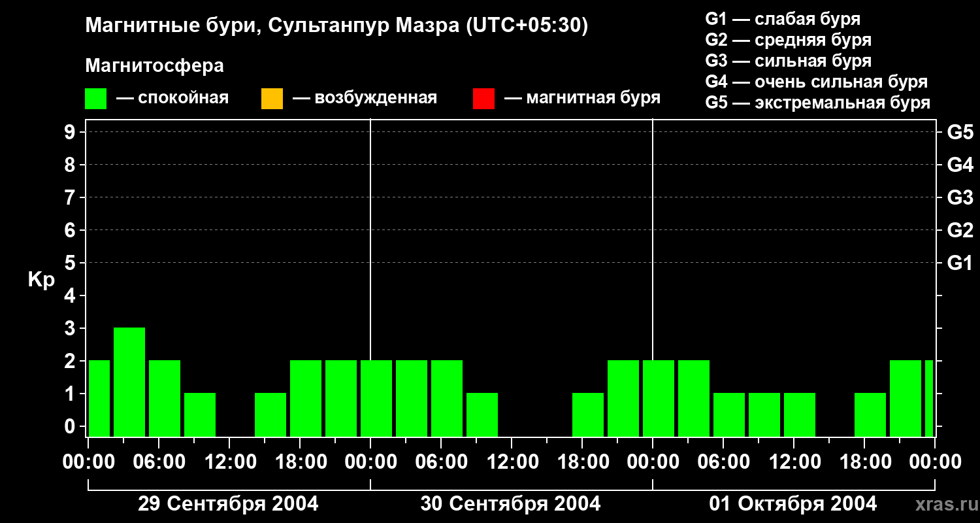Screen dimensions: 980x523
Task: Click the '— возбужденная' legend label
Action: click(365, 99)
